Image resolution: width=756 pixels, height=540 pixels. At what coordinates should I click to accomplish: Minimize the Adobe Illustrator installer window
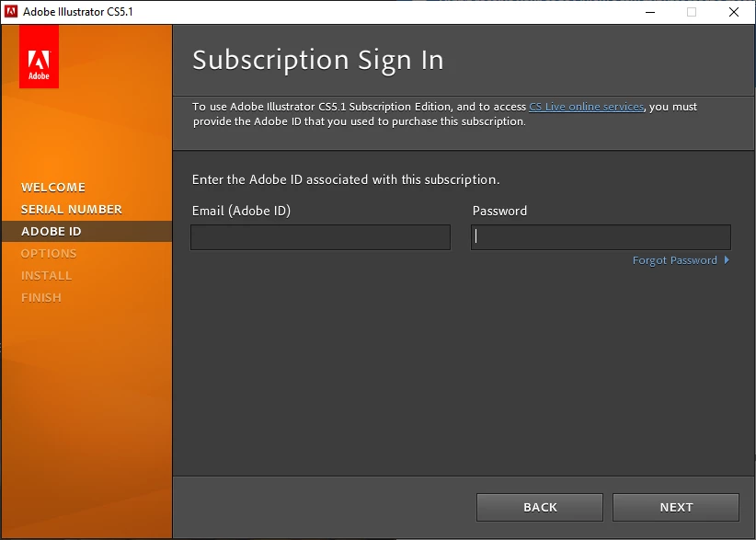click(650, 12)
